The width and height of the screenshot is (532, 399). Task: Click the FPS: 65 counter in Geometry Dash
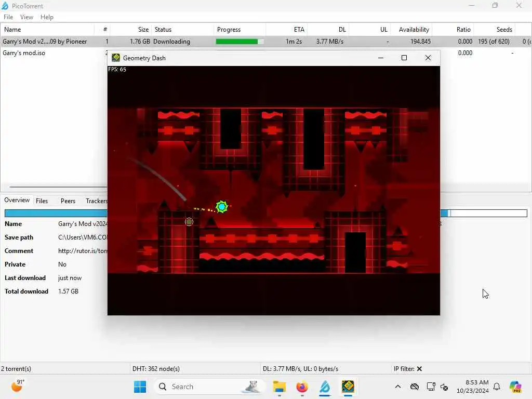117,69
